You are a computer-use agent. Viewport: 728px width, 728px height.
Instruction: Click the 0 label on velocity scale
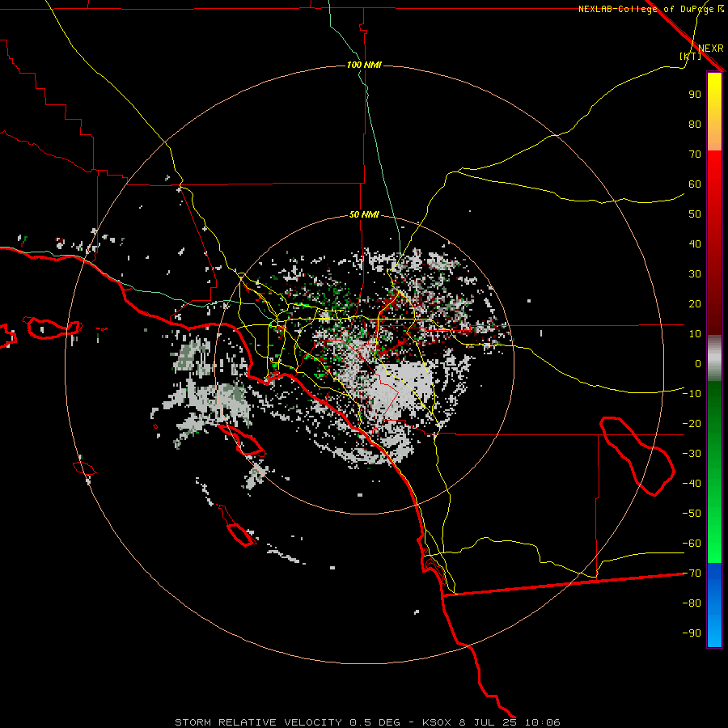coord(698,363)
